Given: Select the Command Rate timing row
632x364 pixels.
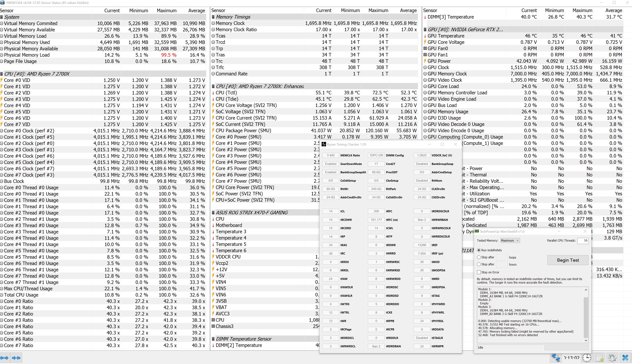Looking at the screenshot, I should pos(314,74).
